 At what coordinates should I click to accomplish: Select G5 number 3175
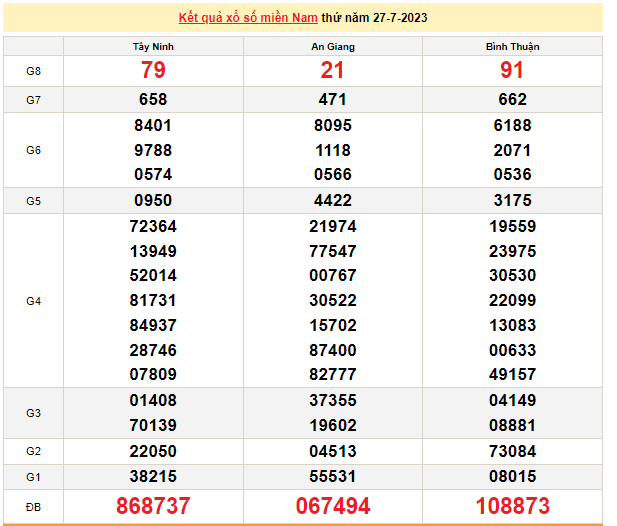click(512, 200)
